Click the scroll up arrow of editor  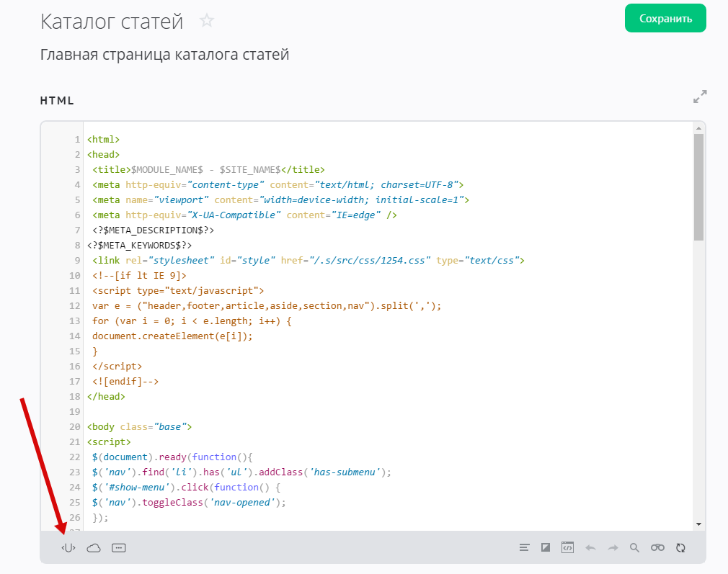698,127
